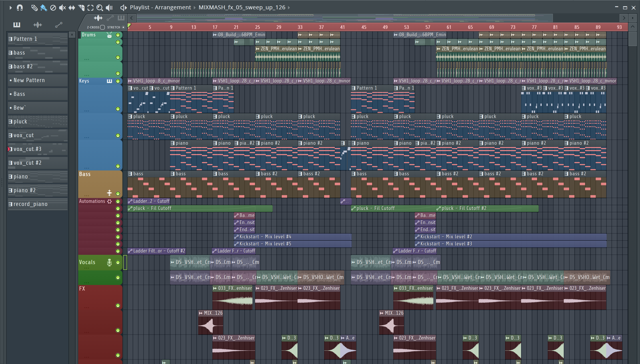Select the first 'pluck - Fil Cutoff' automation clip
The width and height of the screenshot is (640, 364).
[x=200, y=208]
